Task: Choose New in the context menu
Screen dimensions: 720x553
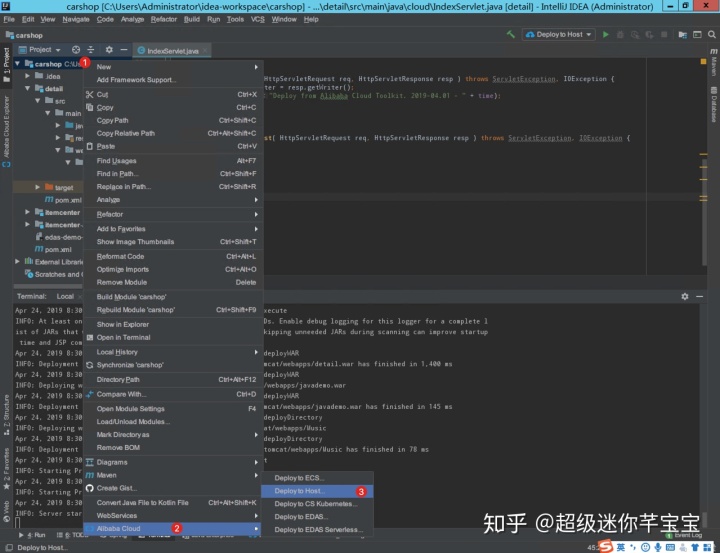Action: click(173, 67)
